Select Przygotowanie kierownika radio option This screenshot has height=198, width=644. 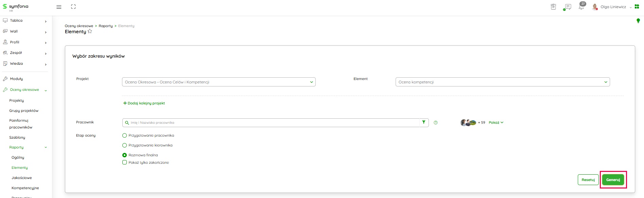pos(124,145)
